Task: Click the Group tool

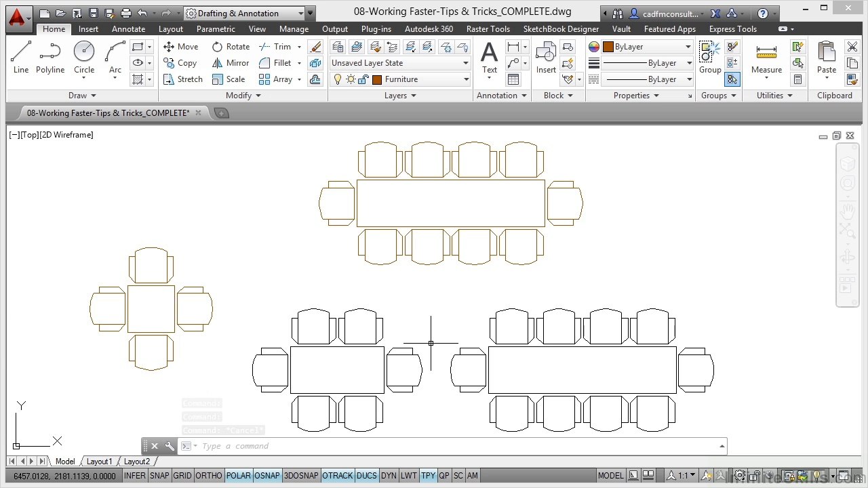Action: click(710, 58)
